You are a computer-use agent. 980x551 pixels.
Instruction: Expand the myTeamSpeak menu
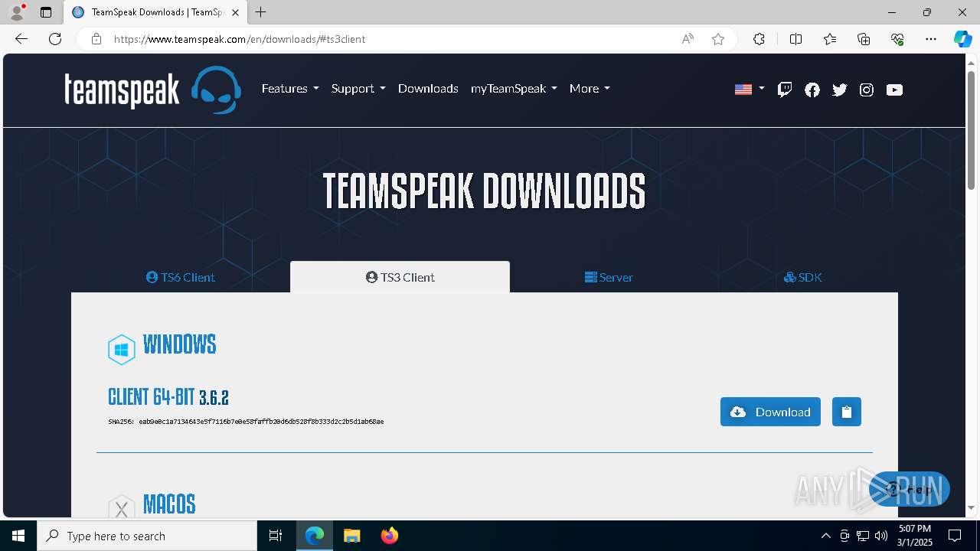point(514,89)
